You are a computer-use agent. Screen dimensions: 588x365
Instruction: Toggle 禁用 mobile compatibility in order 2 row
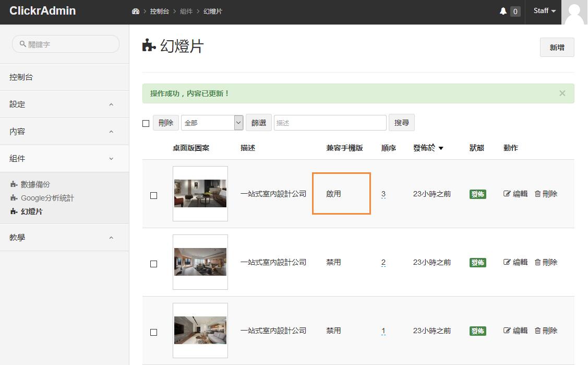[333, 262]
